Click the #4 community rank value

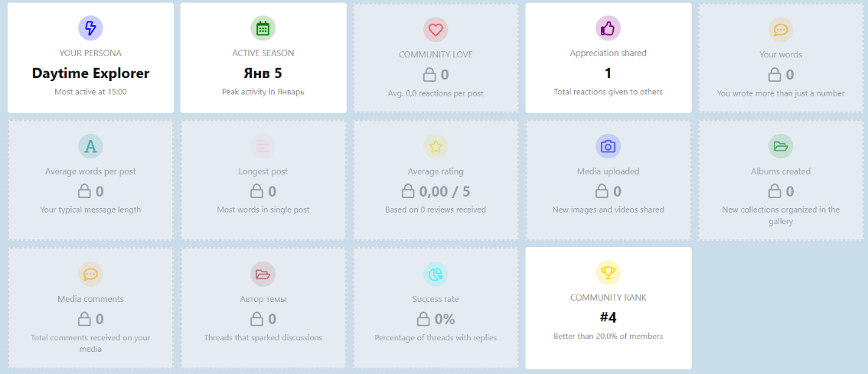608,317
